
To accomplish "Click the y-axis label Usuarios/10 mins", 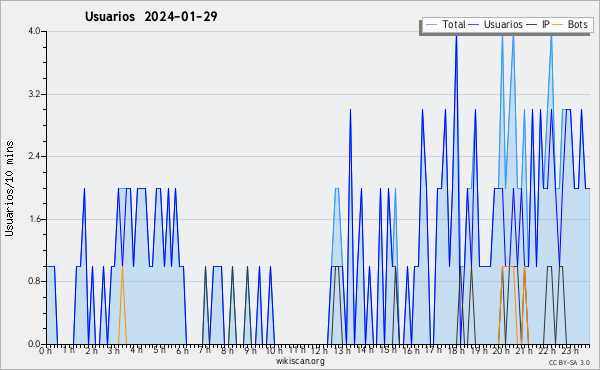I will click(9, 189).
